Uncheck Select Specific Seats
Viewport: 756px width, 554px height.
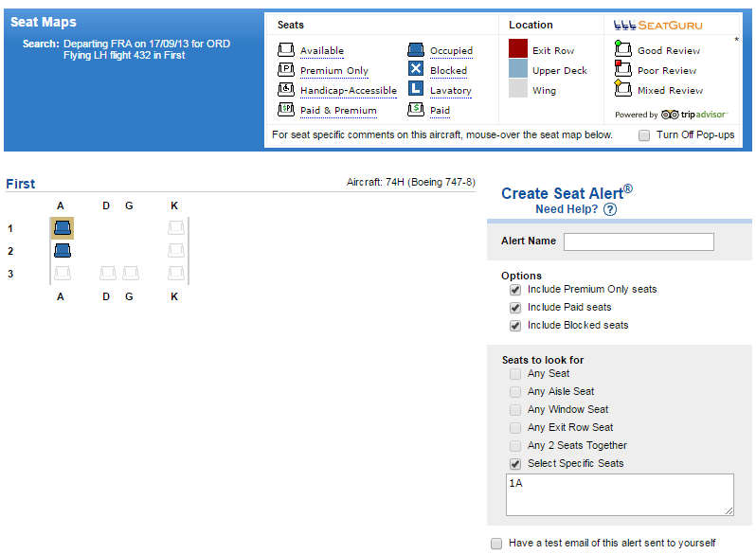(x=515, y=464)
